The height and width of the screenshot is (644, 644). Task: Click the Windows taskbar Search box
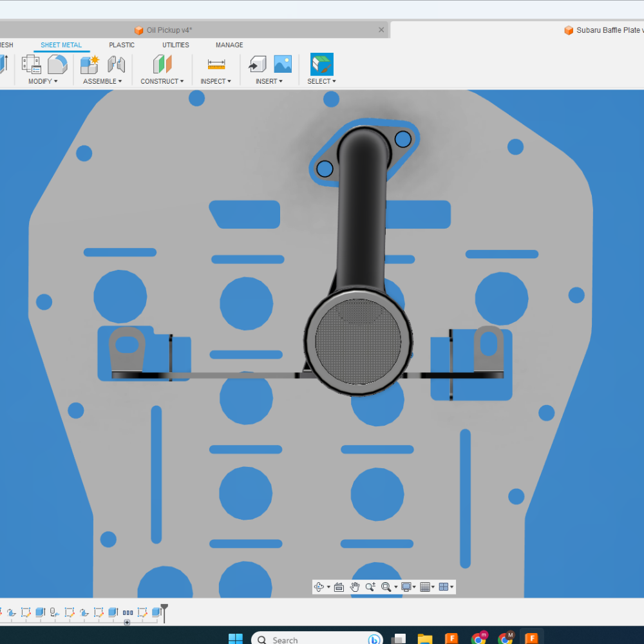[309, 639]
